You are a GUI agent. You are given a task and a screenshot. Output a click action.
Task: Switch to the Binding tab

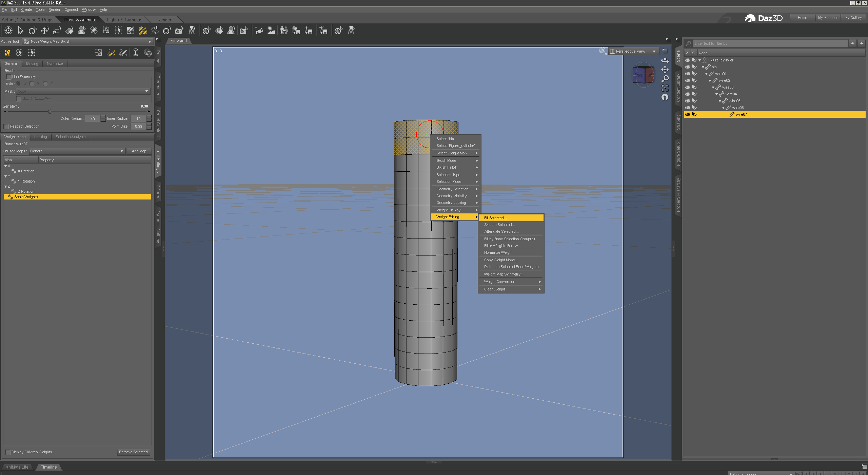(32, 63)
